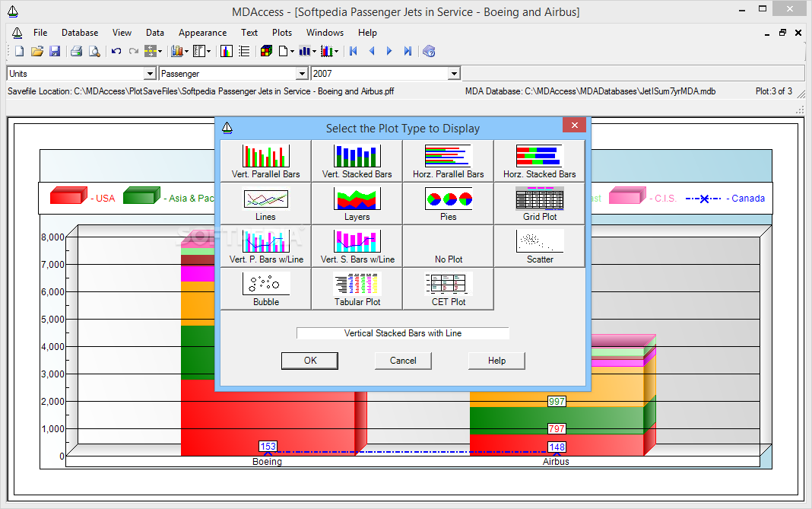Click the sailboat icon beside the File menu

[x=17, y=33]
